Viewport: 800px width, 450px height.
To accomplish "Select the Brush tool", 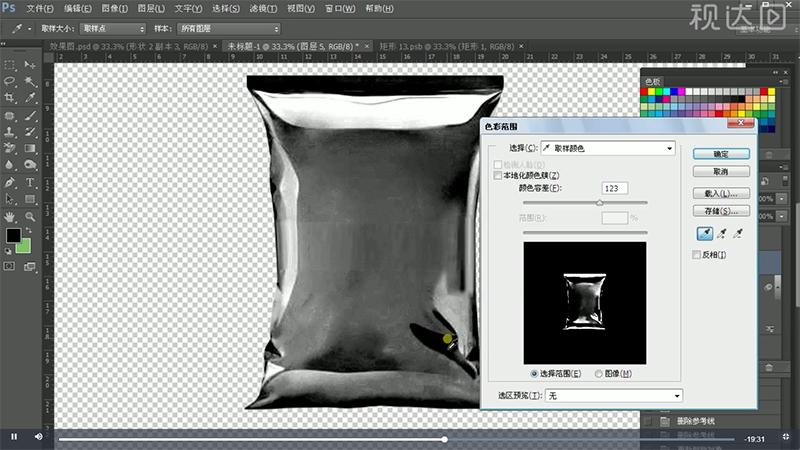I will pos(30,116).
